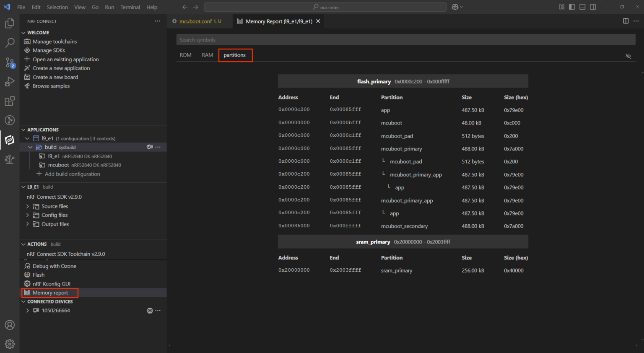Image resolution: width=644 pixels, height=353 pixels.
Task: Open Source Control view in activity bar
Action: [10, 62]
